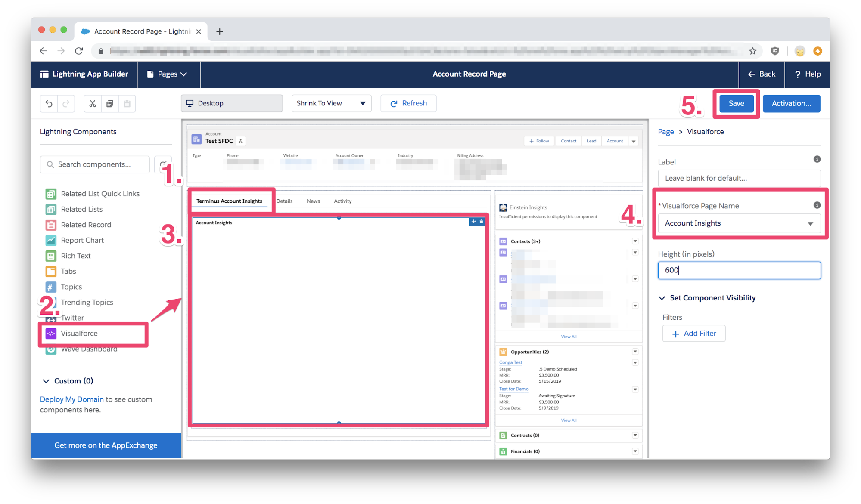Click the shield extension icon in browser toolbar
This screenshot has height=504, width=861.
[x=775, y=51]
